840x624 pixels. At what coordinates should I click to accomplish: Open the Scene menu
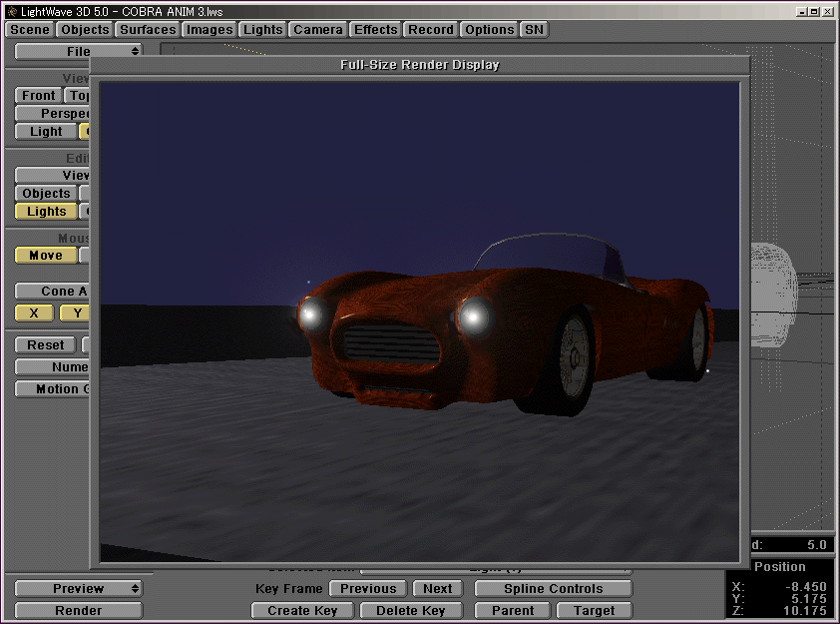(x=28, y=29)
